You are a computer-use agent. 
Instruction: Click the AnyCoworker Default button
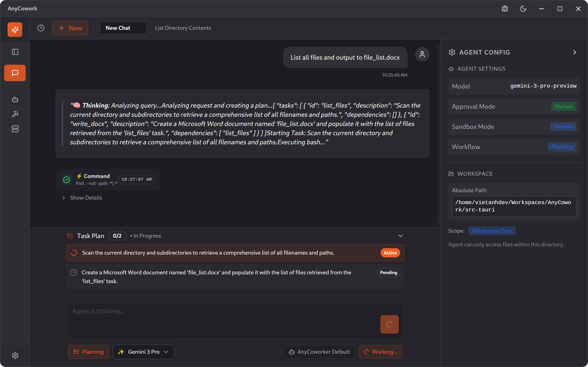click(319, 352)
